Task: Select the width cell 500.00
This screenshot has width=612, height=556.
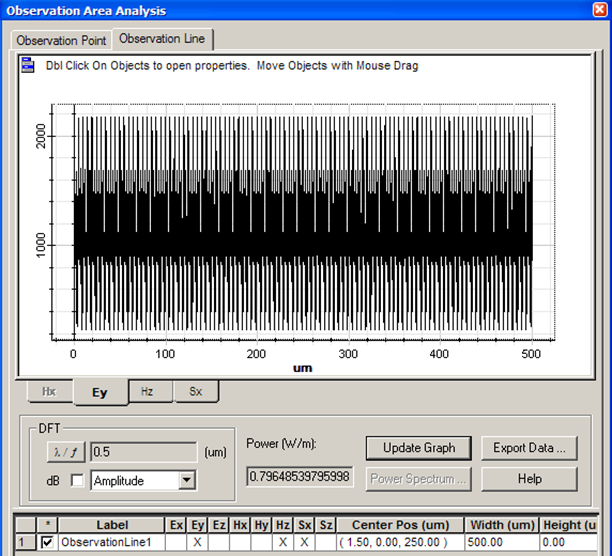Action: 502,542
